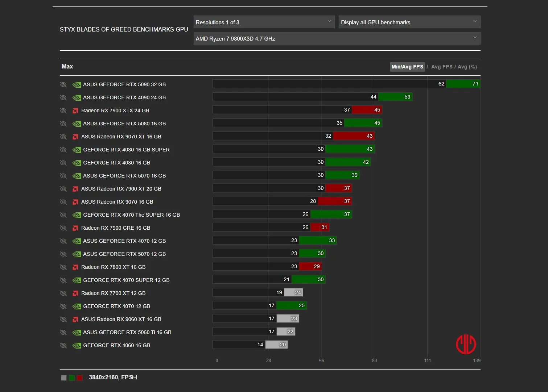This screenshot has height=392, width=548.
Task: Switch to the Avg FPS view
Action: (x=442, y=67)
